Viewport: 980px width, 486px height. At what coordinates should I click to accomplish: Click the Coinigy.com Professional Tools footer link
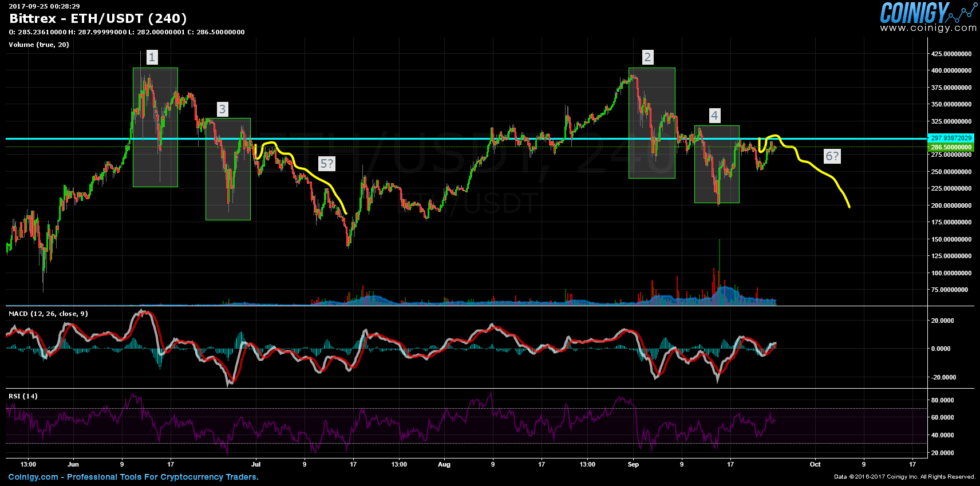pyautogui.click(x=133, y=477)
